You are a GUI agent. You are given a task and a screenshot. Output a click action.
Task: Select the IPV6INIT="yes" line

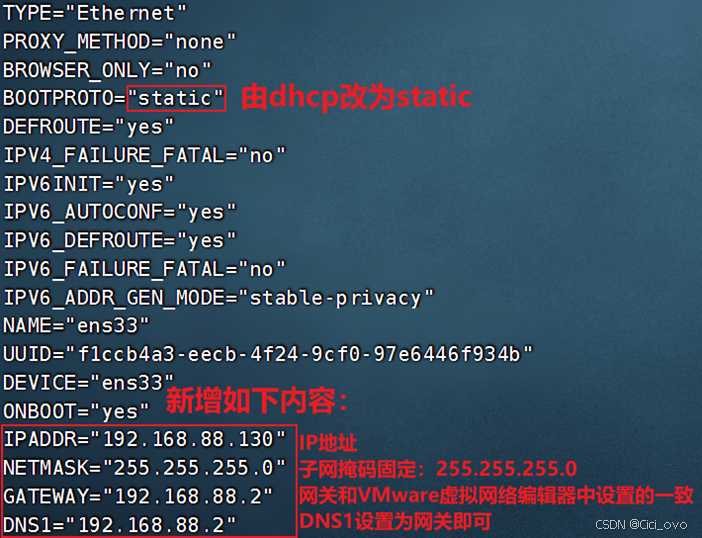pos(88,184)
